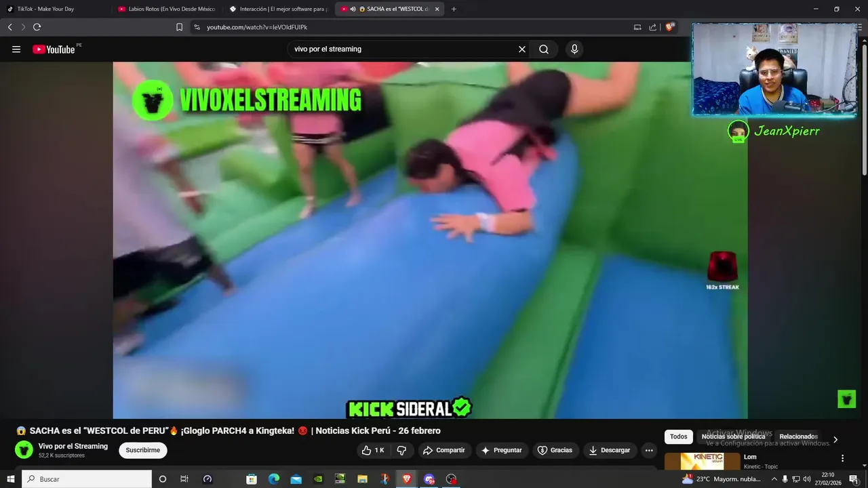Switch to the Interacción software tab
Screen dimensions: 868x488
pyautogui.click(x=279, y=9)
